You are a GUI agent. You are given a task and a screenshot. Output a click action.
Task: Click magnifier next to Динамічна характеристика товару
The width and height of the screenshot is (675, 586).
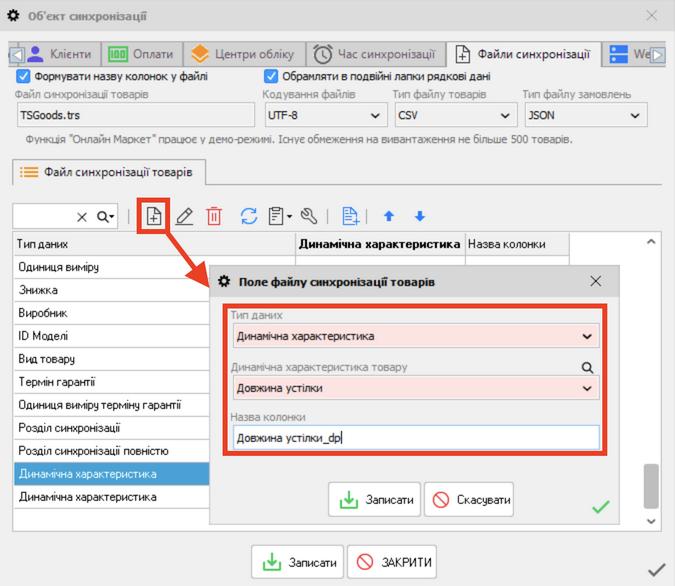coord(588,367)
